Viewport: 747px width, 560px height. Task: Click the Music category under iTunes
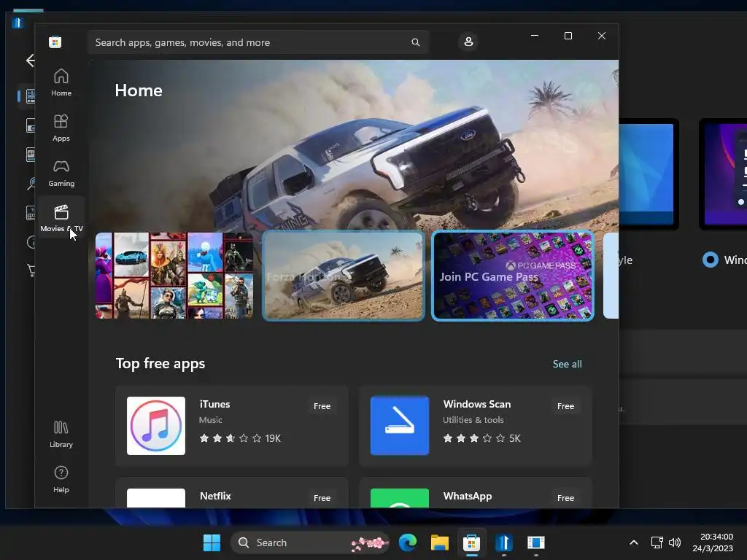click(x=211, y=420)
